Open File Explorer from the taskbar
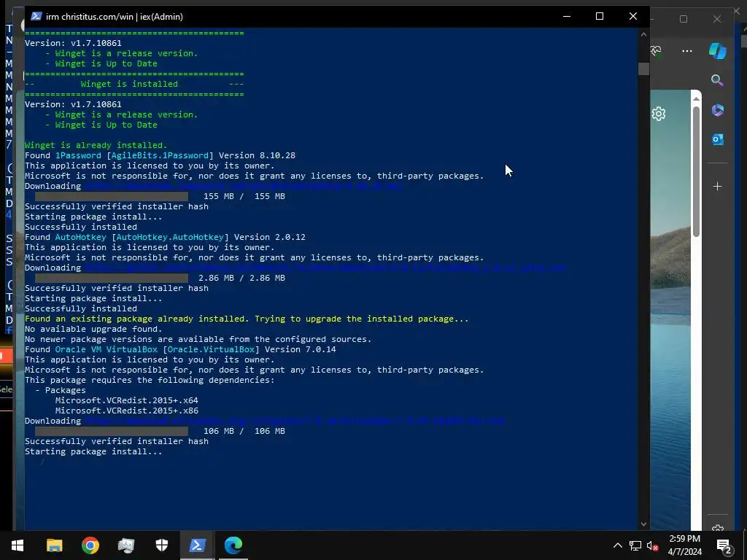Image resolution: width=747 pixels, height=560 pixels. click(x=54, y=545)
